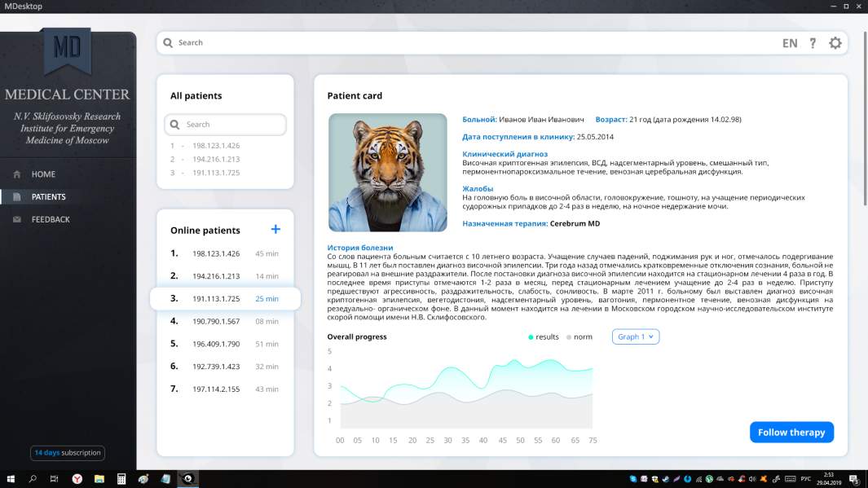Expand the Graph 1 dropdown
This screenshot has width=868, height=488.
click(636, 336)
